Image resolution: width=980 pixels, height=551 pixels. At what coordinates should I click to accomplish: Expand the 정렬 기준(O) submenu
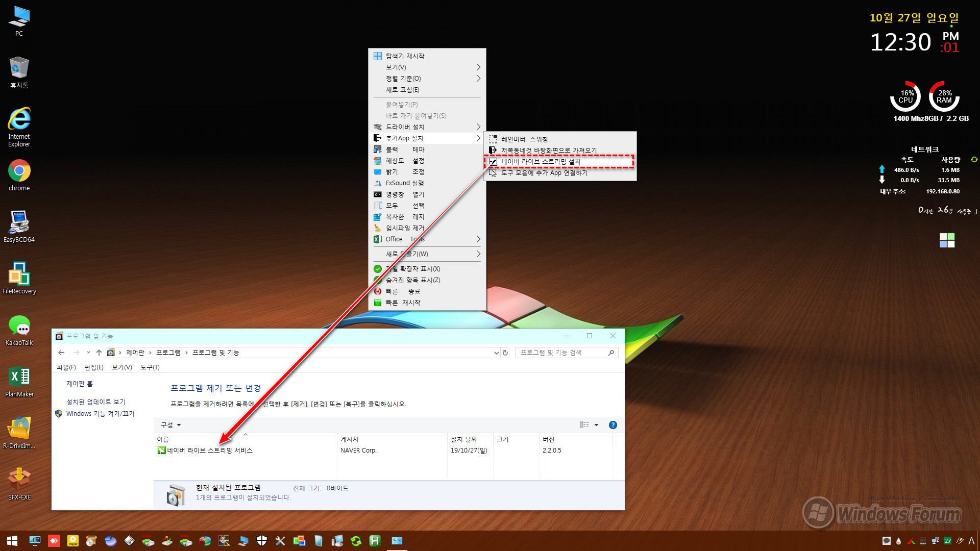point(427,79)
